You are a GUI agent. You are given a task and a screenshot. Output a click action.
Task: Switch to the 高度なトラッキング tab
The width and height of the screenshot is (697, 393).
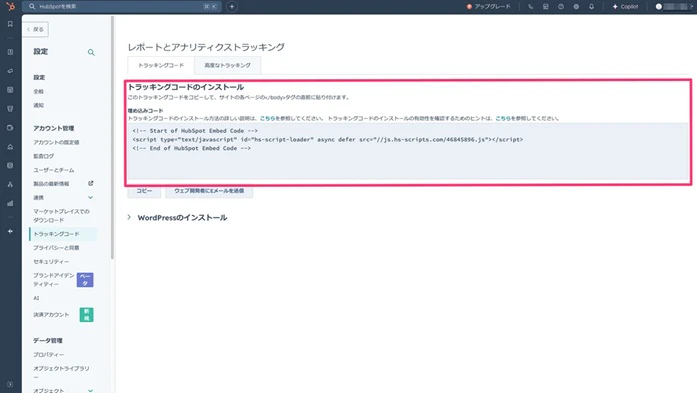coord(227,65)
